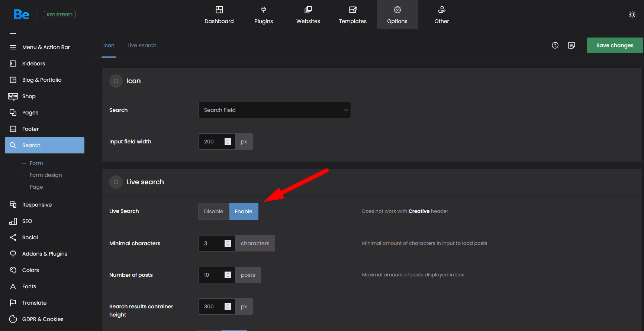Open Social settings
Viewport: 644px width, 331px height.
coord(45,237)
